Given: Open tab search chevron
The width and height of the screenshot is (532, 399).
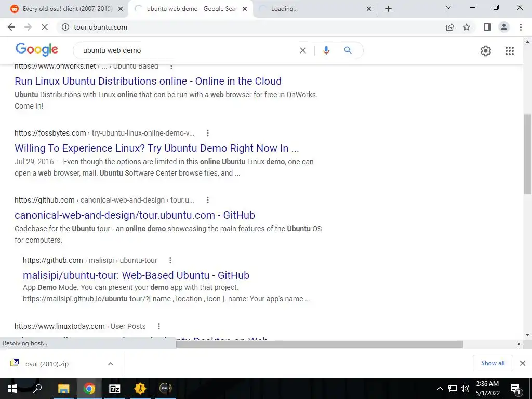Looking at the screenshot, I should 448,7.
